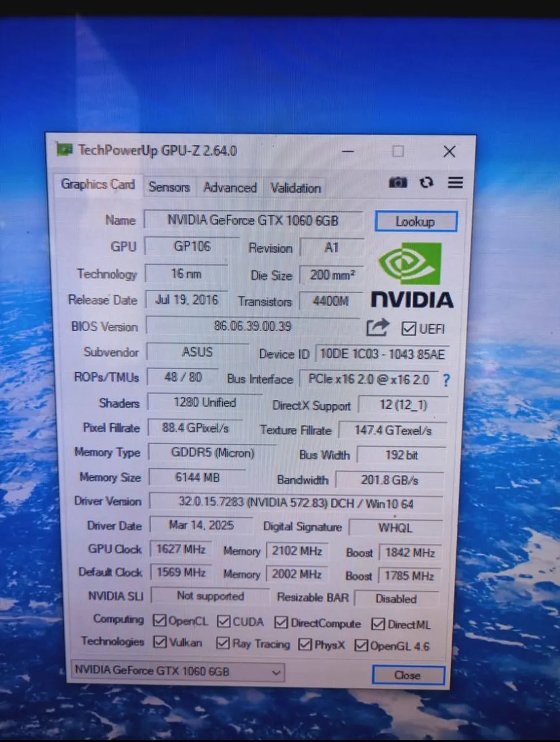Click the Technology field 16 nm
Viewport: 560px width, 742px height.
point(186,273)
